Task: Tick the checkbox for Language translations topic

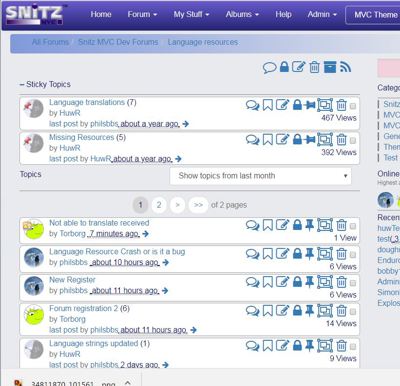Action: [x=353, y=106]
